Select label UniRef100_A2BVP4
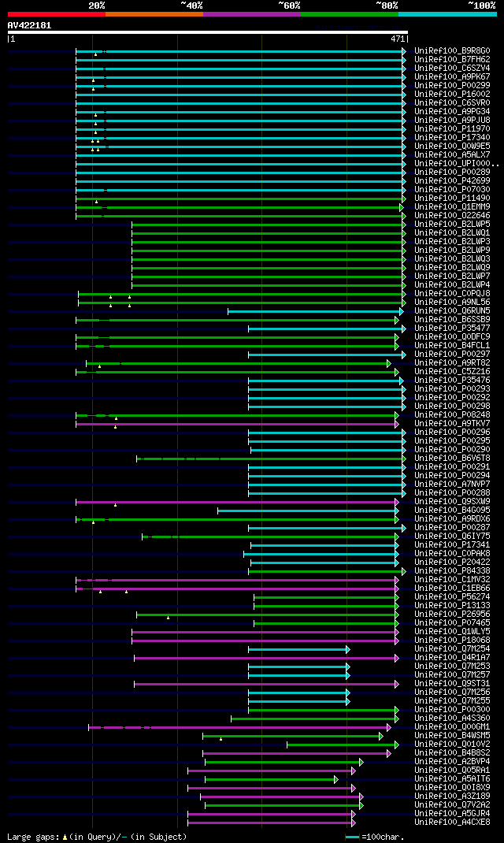The image size is (504, 843). (452, 761)
